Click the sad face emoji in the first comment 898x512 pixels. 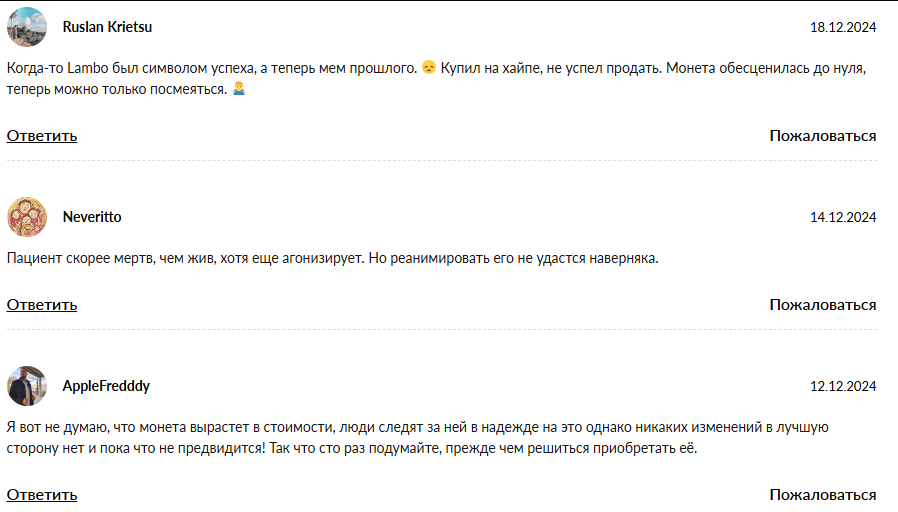(x=429, y=69)
